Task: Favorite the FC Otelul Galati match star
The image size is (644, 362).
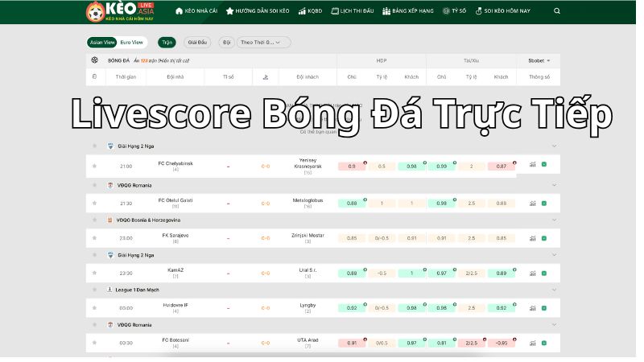Action: [94, 204]
